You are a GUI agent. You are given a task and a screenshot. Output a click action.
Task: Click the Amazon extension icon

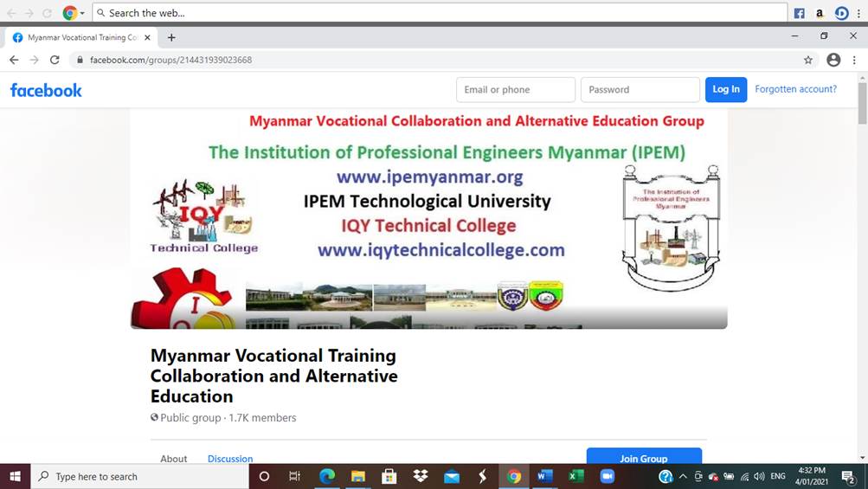(820, 13)
